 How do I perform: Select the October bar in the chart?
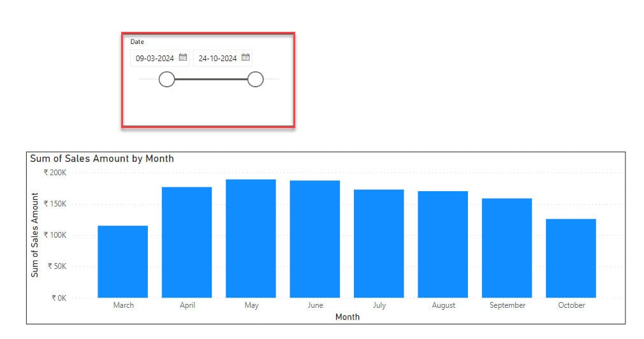coord(571,258)
